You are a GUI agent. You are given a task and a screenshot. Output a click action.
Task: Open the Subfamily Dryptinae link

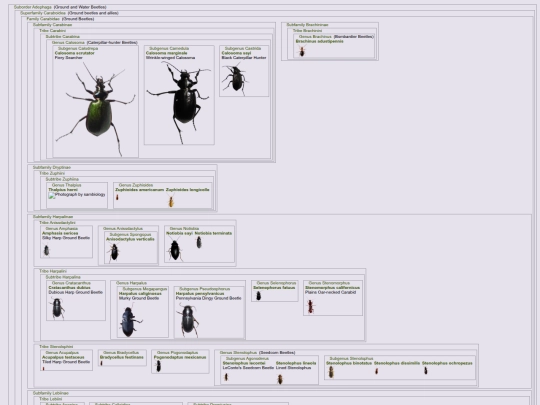52,167
